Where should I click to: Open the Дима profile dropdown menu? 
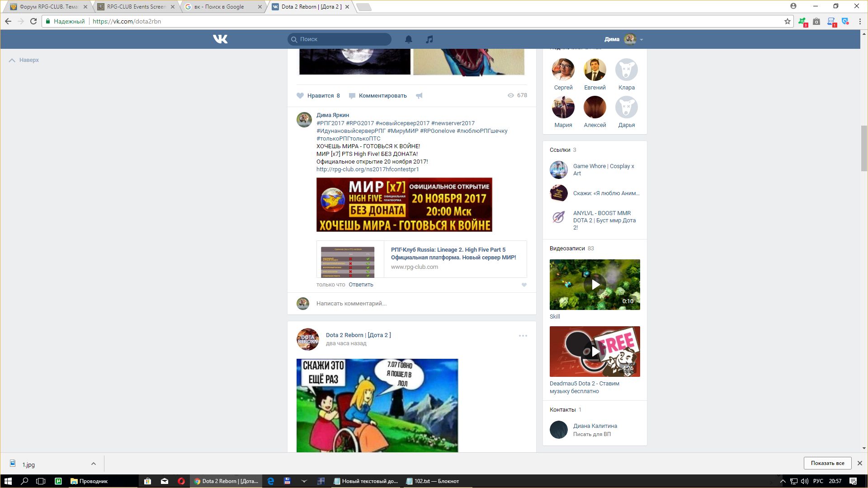click(624, 39)
